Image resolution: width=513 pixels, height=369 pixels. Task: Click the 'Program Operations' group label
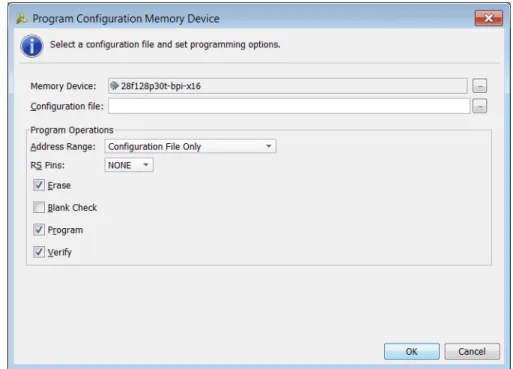[x=72, y=130]
